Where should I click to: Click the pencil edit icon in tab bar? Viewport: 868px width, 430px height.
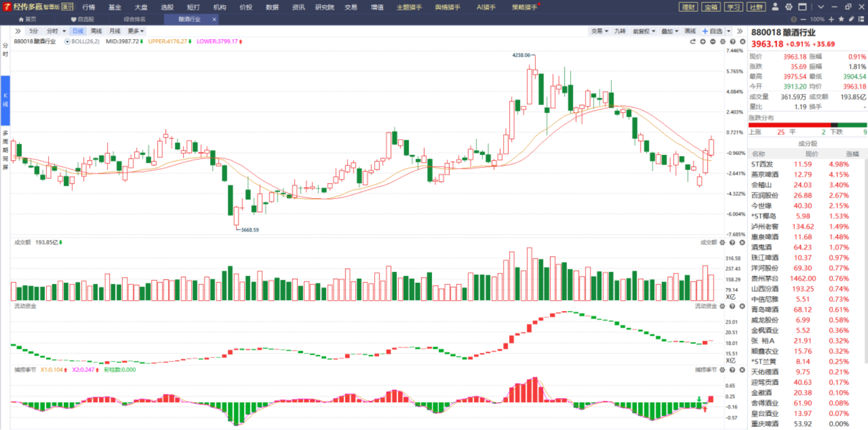[x=851, y=19]
